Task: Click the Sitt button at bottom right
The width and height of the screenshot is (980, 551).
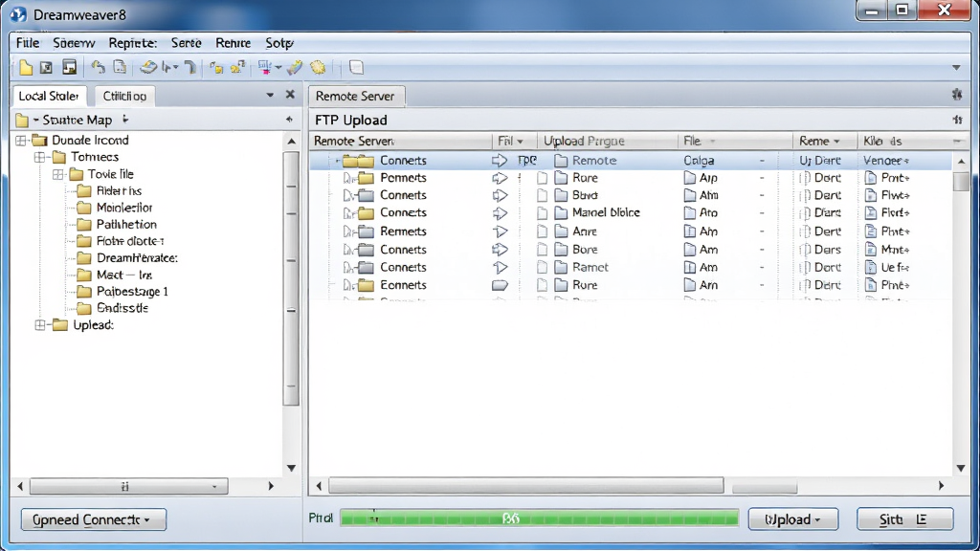Action: (905, 519)
